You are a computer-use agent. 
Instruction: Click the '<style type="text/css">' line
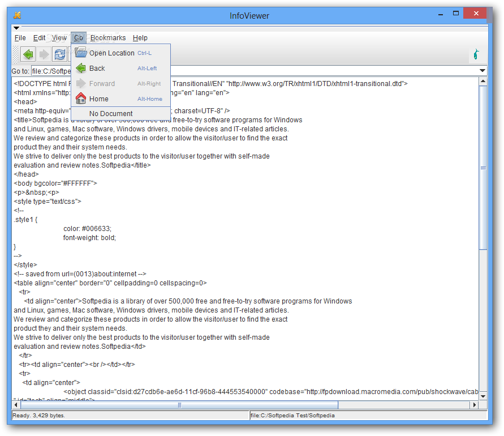pos(48,202)
